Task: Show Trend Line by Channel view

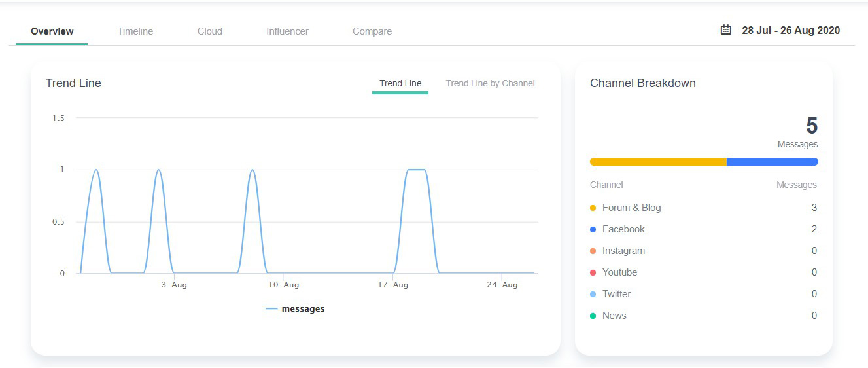Action: pos(490,84)
